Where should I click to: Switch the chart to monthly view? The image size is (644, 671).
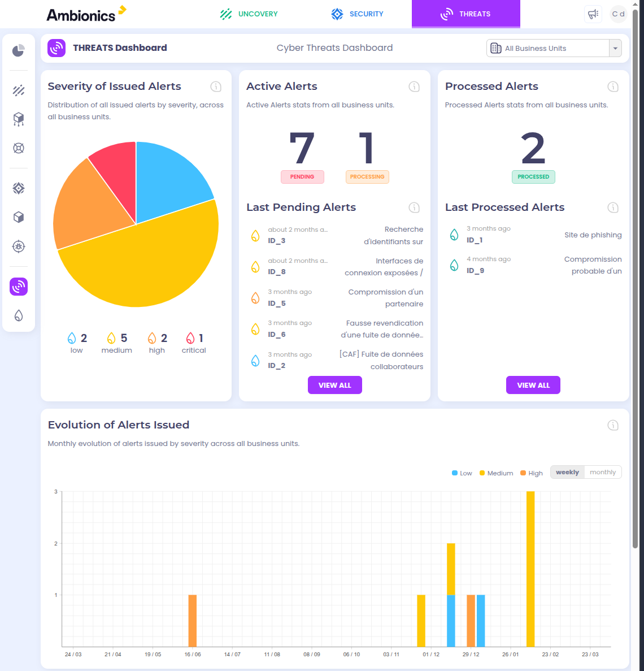pos(602,472)
